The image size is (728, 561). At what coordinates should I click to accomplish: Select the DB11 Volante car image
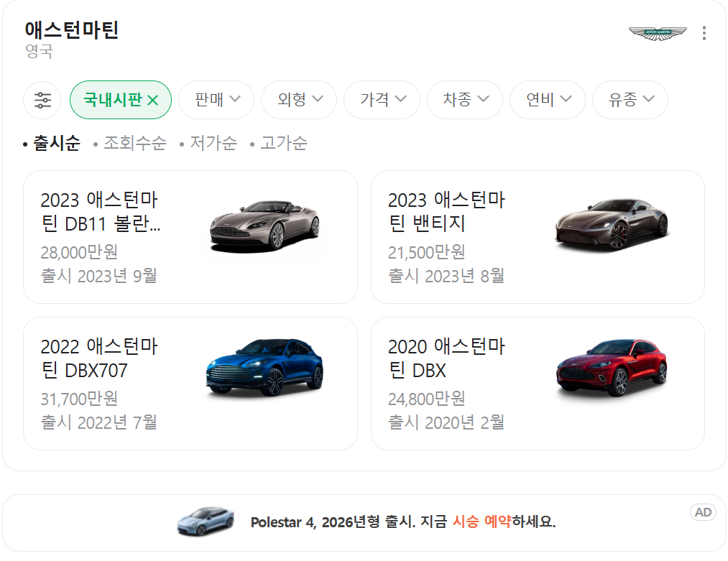[264, 226]
